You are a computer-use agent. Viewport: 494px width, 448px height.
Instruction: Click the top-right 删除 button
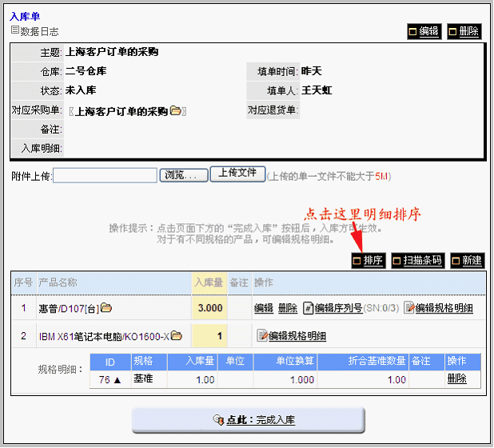coord(464,32)
